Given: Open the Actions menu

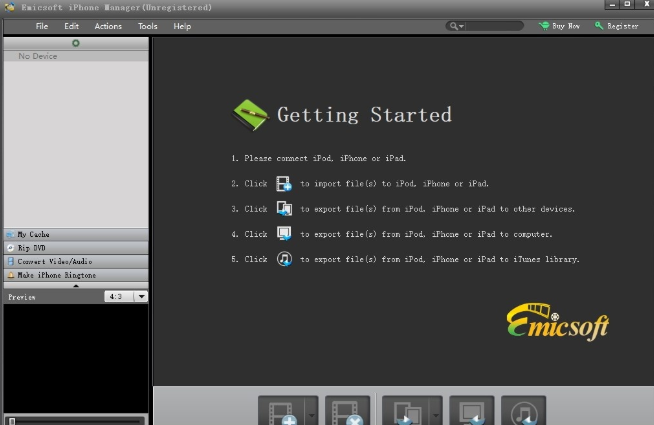Looking at the screenshot, I should [x=108, y=26].
